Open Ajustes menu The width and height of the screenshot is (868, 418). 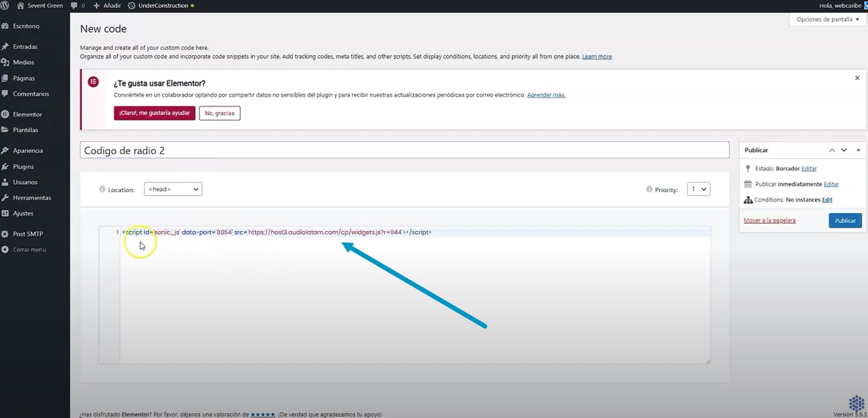[x=23, y=213]
